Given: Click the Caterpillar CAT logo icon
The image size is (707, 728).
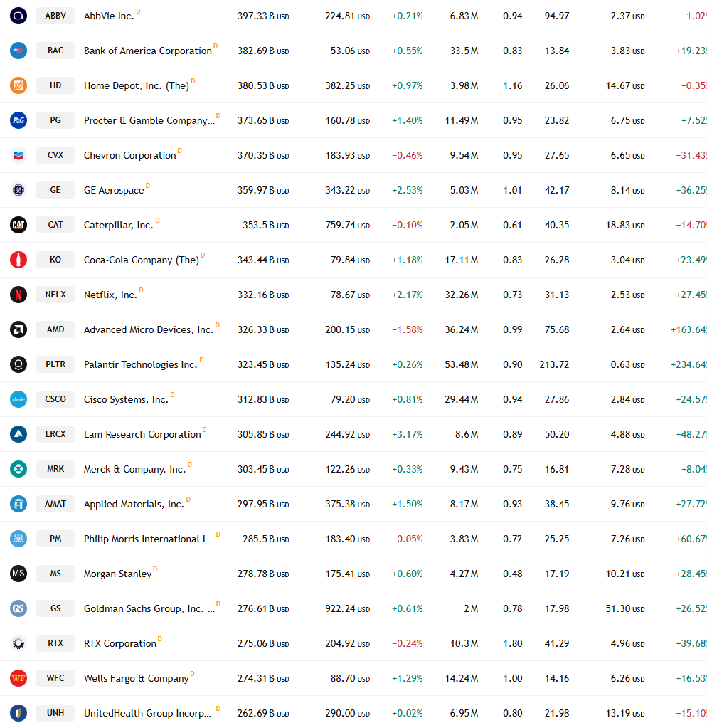Looking at the screenshot, I should (18, 225).
